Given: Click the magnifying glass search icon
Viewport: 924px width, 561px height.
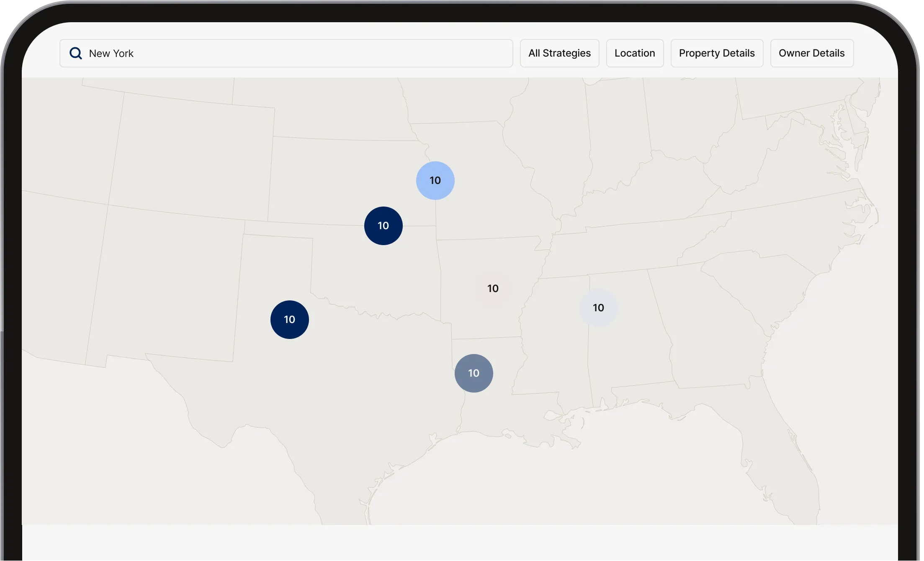Looking at the screenshot, I should (76, 53).
